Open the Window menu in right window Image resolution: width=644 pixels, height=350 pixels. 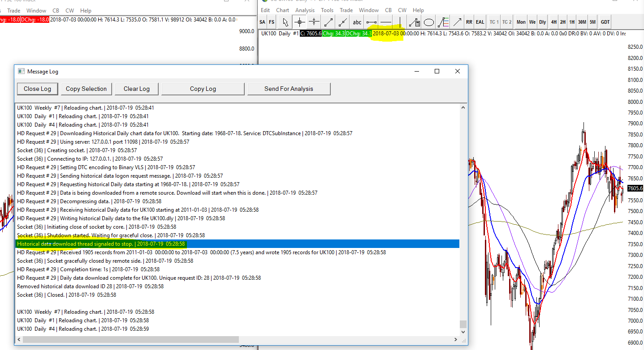point(369,10)
